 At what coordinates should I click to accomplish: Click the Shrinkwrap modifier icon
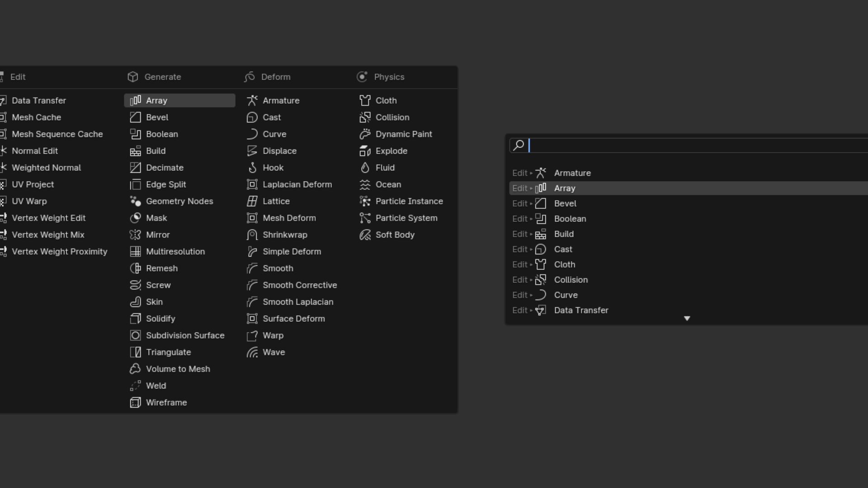(x=252, y=235)
